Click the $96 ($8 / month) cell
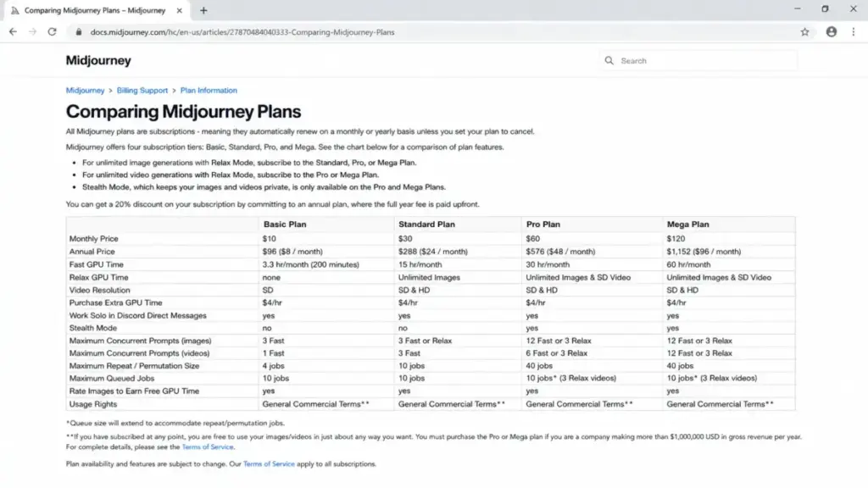Viewport: 868px width, 488px height. [292, 252]
